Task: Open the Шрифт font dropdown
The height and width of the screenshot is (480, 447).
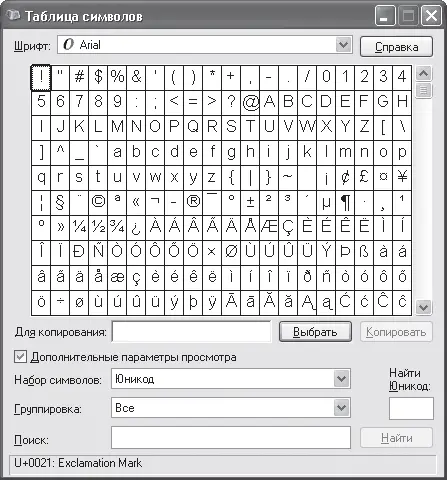Action: [x=343, y=45]
